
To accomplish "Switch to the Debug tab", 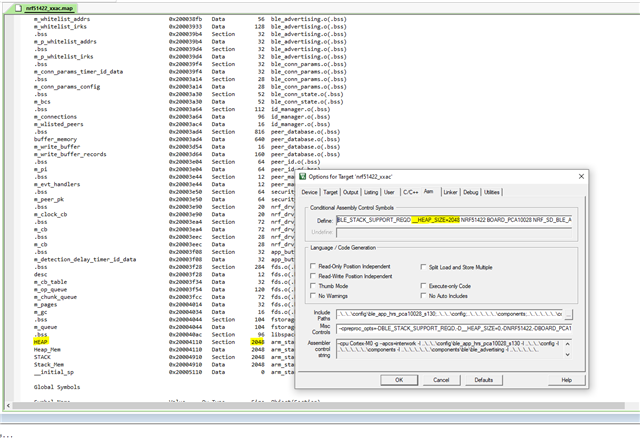I will (x=471, y=192).
